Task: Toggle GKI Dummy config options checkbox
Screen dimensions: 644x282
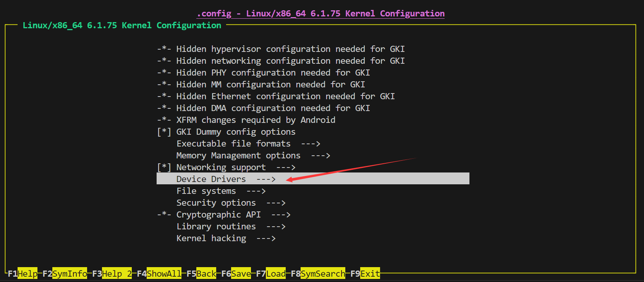Action: point(164,132)
